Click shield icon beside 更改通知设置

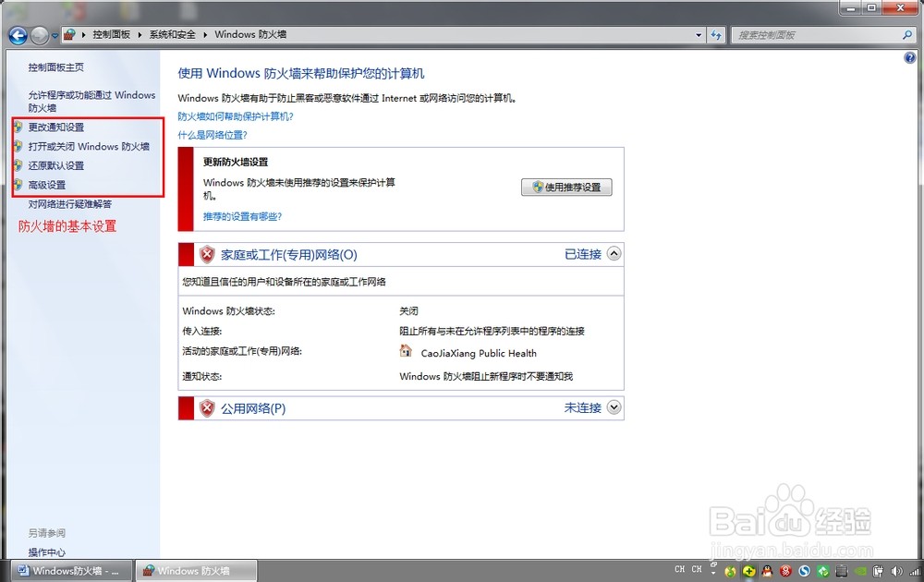18,127
